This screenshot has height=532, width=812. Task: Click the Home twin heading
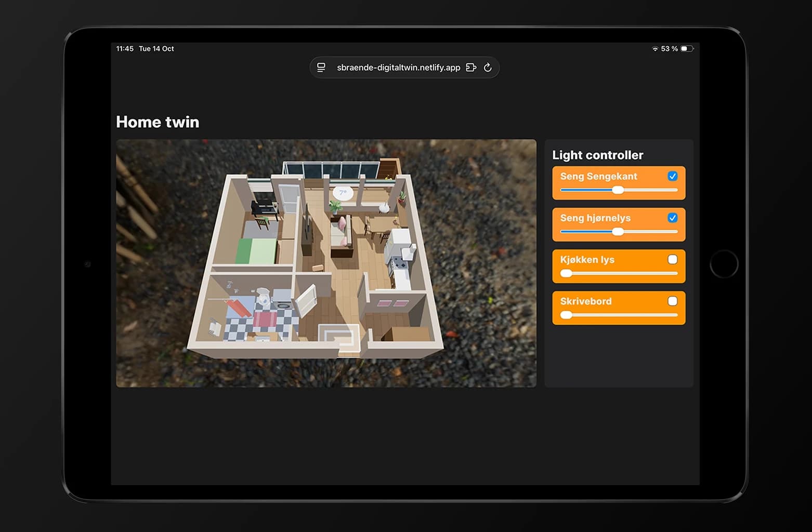[x=158, y=122]
